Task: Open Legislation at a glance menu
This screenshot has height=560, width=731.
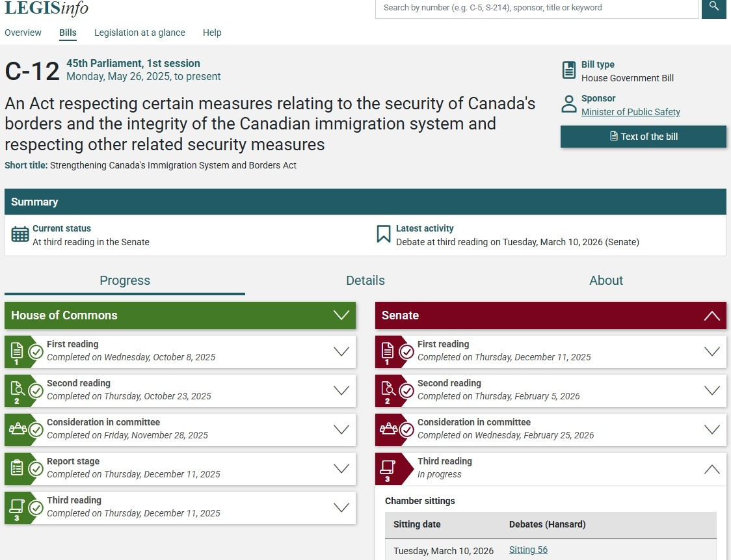Action: tap(139, 33)
